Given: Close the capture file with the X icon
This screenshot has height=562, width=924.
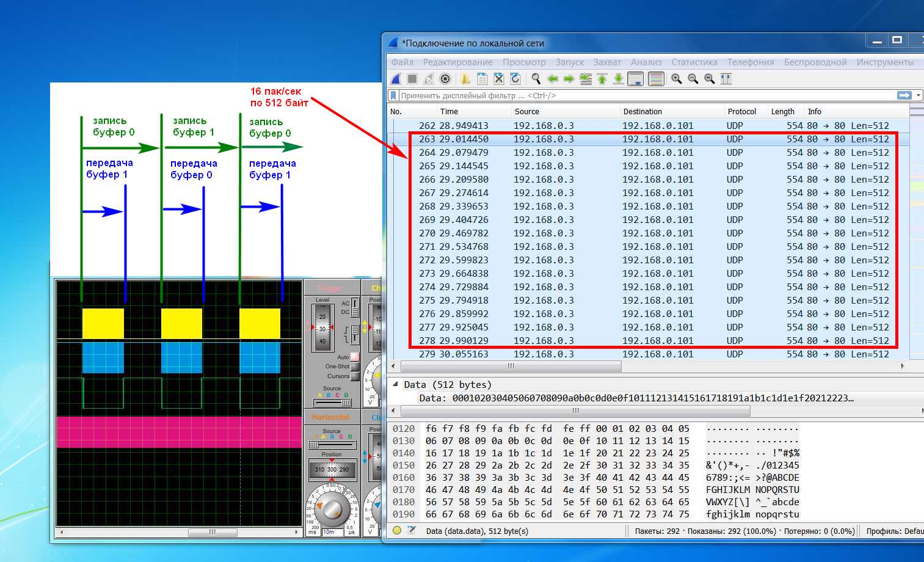Looking at the screenshot, I should coord(499,79).
